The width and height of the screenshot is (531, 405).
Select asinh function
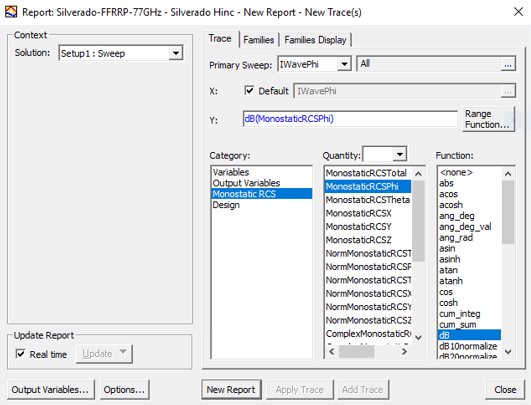(469, 259)
